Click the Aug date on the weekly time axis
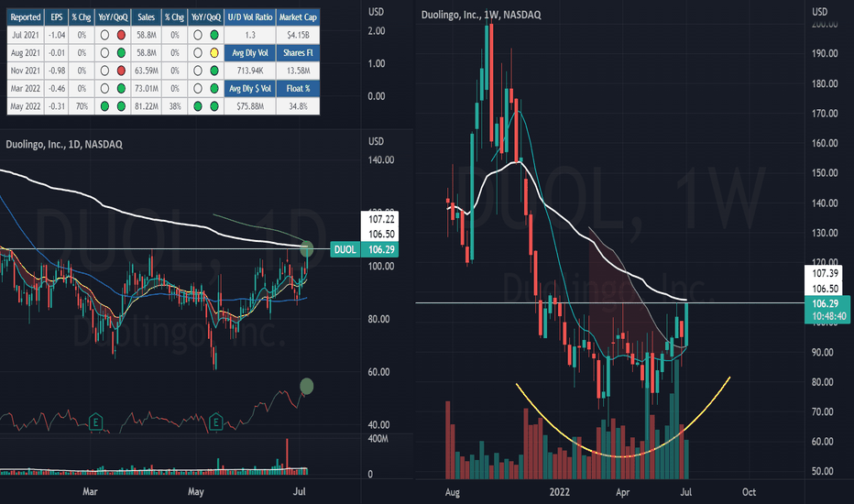Screen dimensions: 854x504 [x=453, y=492]
